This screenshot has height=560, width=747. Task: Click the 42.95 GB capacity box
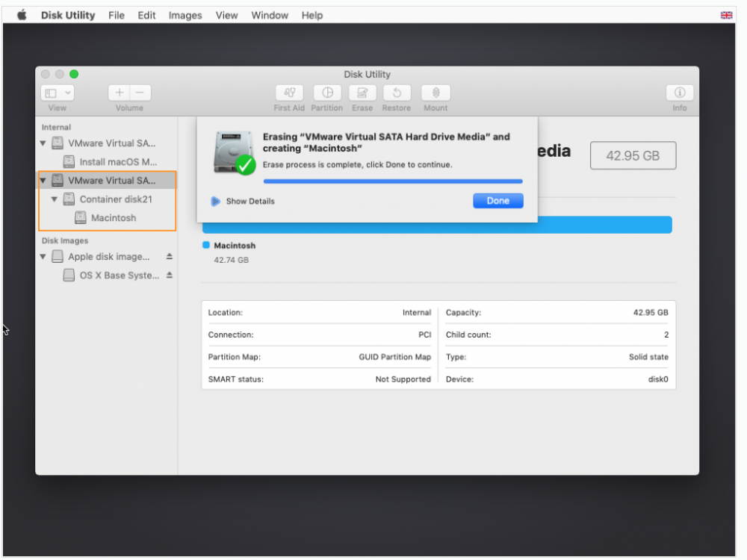(633, 156)
